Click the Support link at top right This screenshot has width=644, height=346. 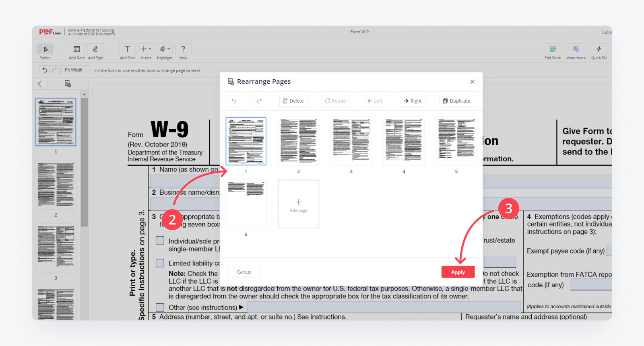tap(607, 32)
